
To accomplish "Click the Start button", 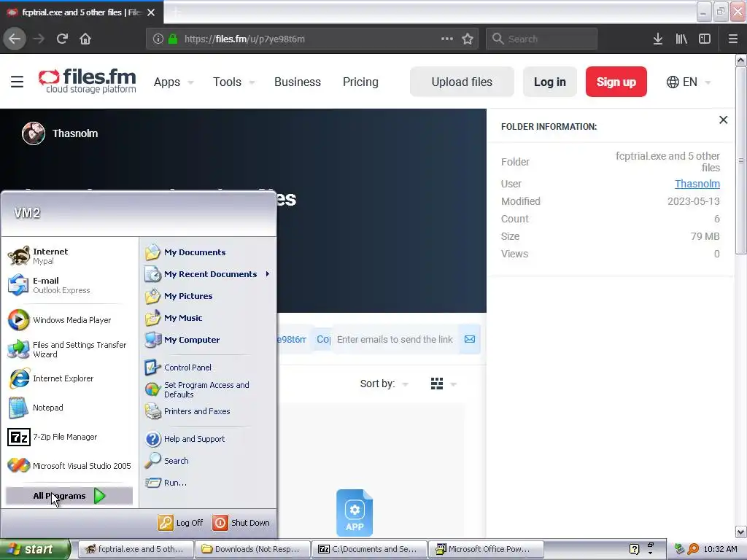I will (x=34, y=549).
